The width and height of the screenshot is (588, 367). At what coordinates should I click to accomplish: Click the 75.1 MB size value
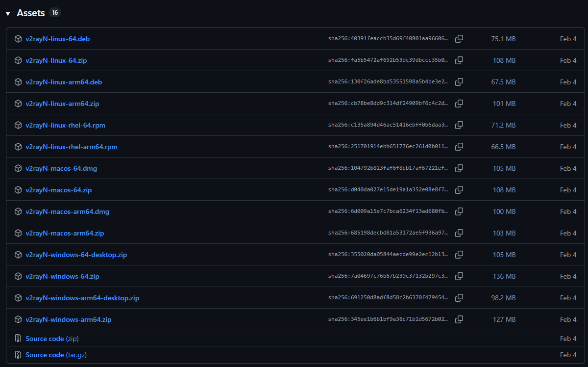click(x=503, y=39)
